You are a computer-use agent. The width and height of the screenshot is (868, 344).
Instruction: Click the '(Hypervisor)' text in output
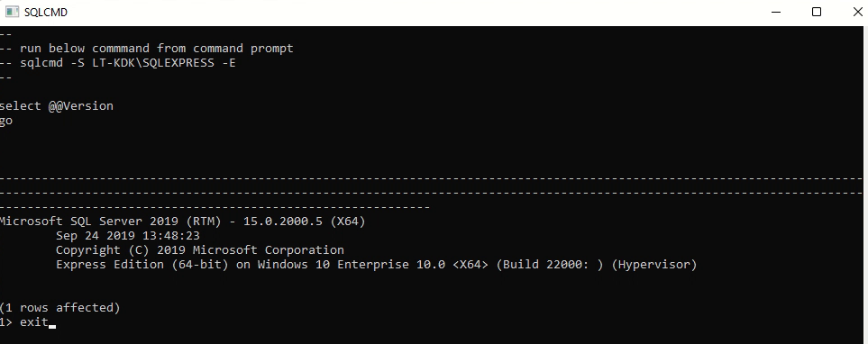tap(654, 265)
